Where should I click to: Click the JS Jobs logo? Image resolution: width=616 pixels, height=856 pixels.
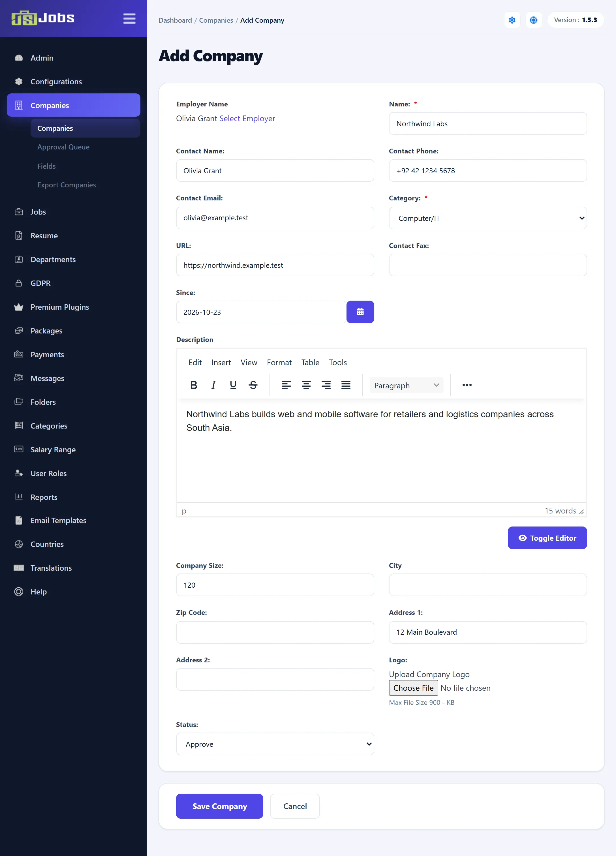pos(43,18)
